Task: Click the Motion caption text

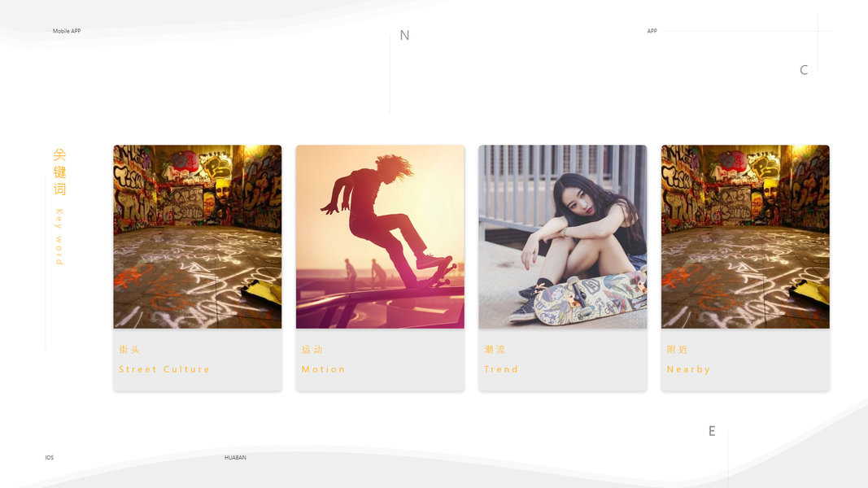Action: click(x=323, y=369)
